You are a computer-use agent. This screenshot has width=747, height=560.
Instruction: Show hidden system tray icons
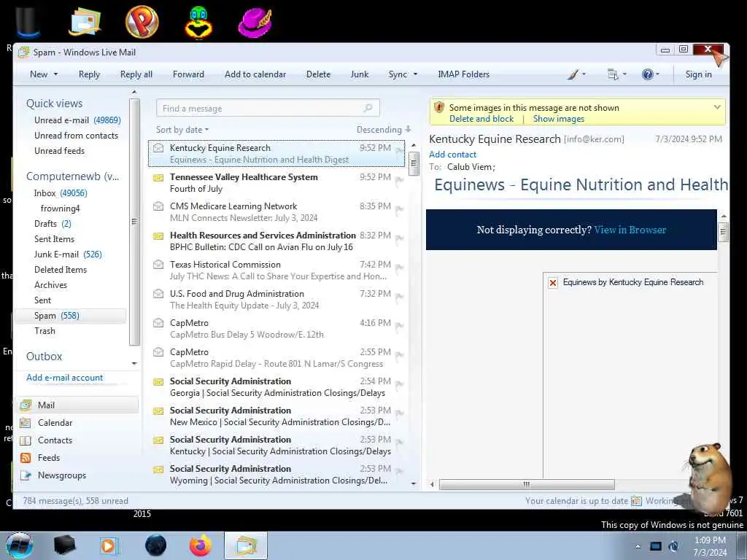[x=638, y=546]
